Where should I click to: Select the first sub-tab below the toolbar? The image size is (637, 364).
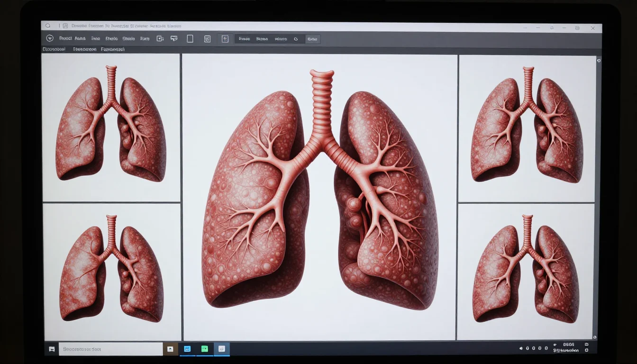[54, 49]
